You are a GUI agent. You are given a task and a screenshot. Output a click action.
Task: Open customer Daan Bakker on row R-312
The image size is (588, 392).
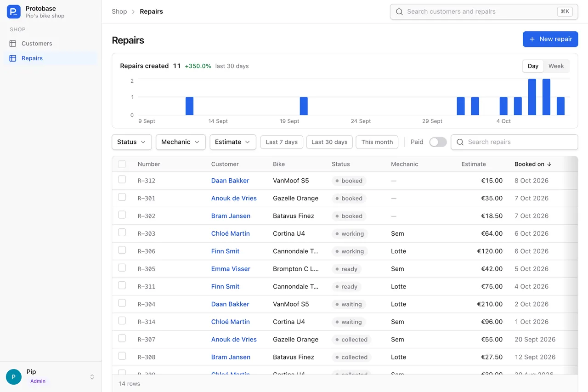point(230,181)
